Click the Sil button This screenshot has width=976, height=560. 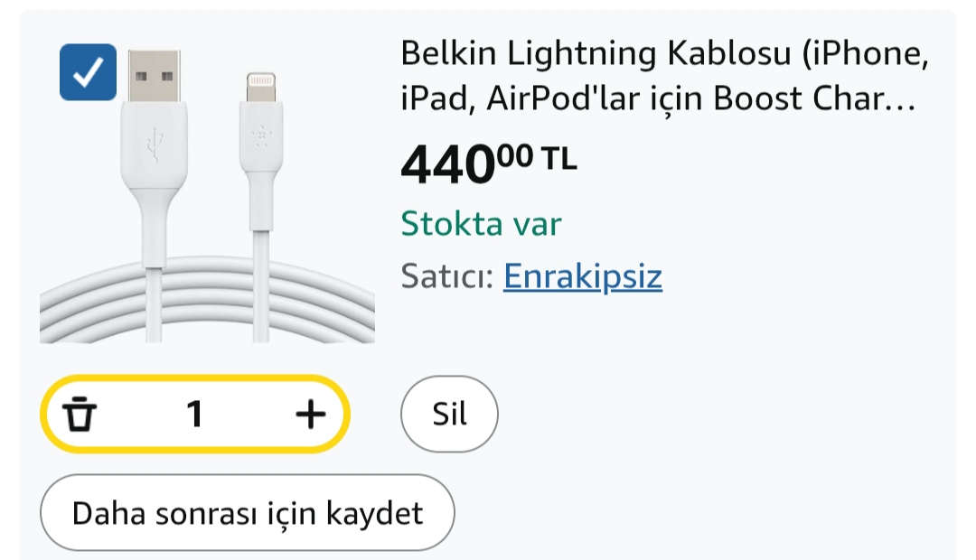pyautogui.click(x=449, y=414)
